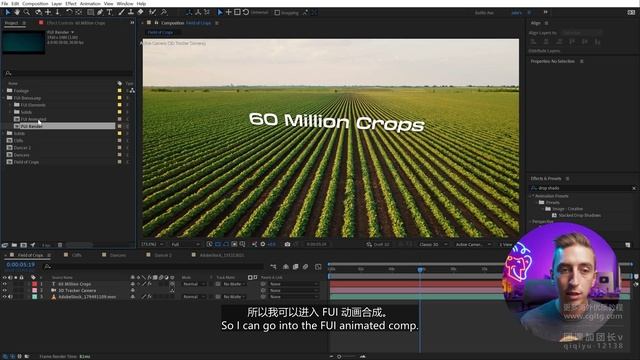Viewport: 640px width, 360px height.
Task: Mute audio of the AdobeStock footage layer
Action: tap(10, 297)
